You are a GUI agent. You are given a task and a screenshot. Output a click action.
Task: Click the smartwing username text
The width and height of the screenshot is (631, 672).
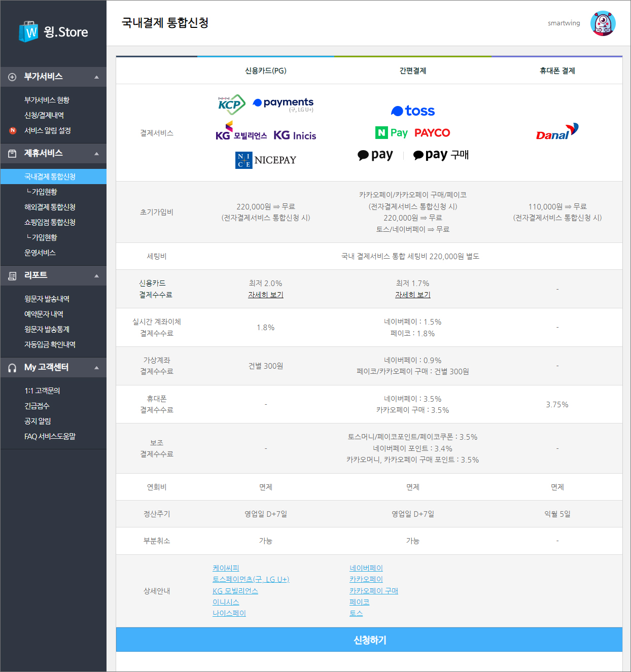coord(564,23)
